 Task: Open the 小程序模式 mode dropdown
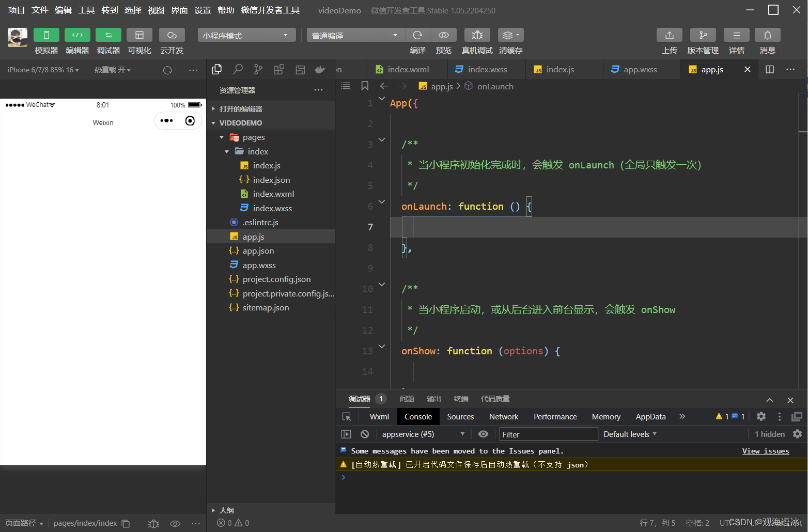coord(246,35)
